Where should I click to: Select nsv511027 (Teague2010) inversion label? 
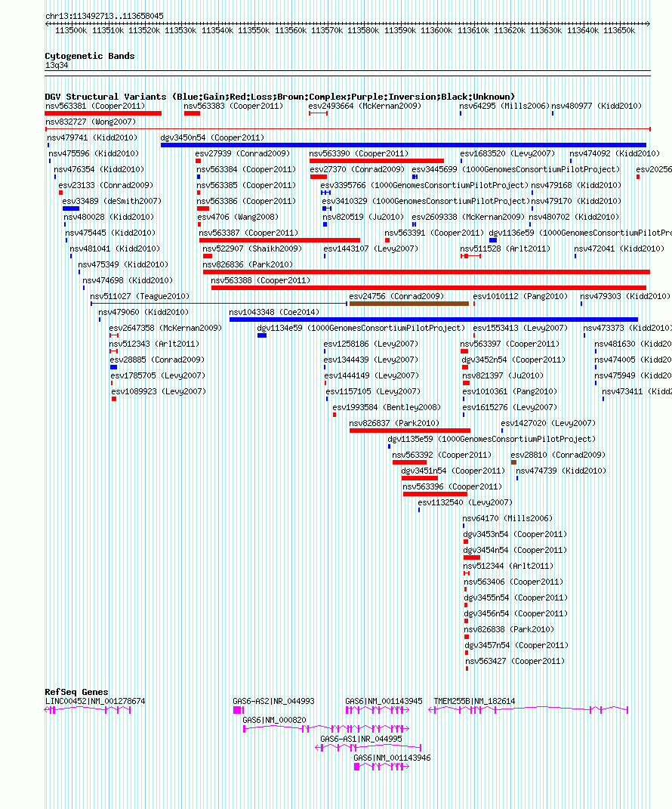[140, 297]
